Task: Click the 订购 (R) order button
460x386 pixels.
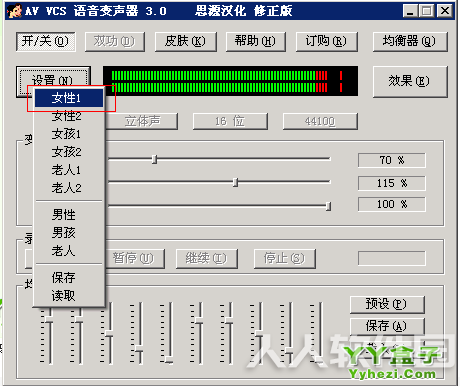Action: [x=327, y=42]
